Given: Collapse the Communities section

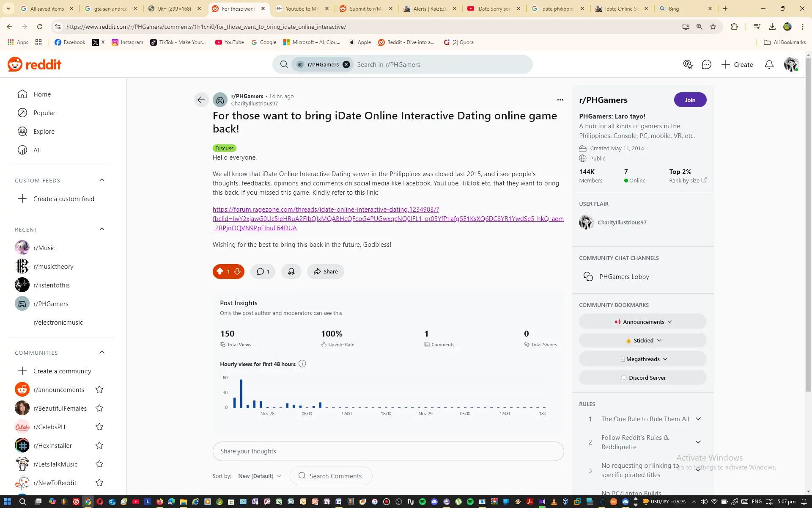Looking at the screenshot, I should pyautogui.click(x=102, y=352).
